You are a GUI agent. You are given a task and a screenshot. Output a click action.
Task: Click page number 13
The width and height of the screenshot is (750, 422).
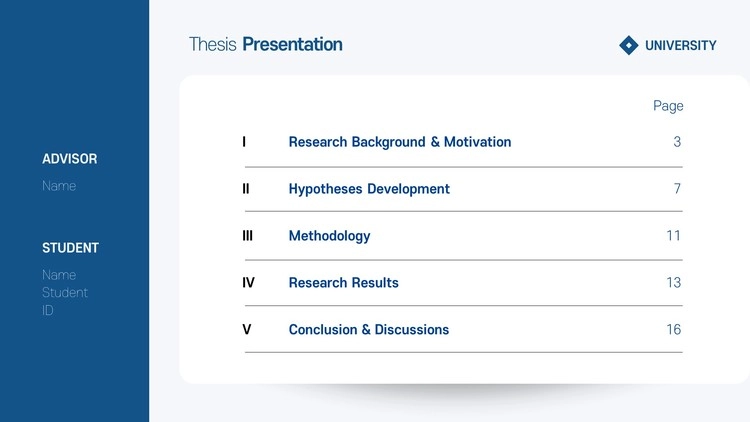[x=673, y=283]
